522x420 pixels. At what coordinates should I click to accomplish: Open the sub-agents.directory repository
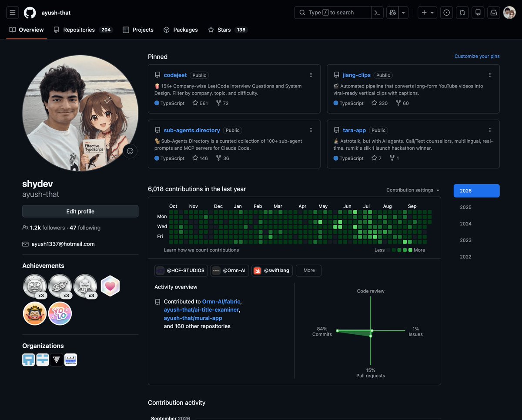(x=192, y=130)
